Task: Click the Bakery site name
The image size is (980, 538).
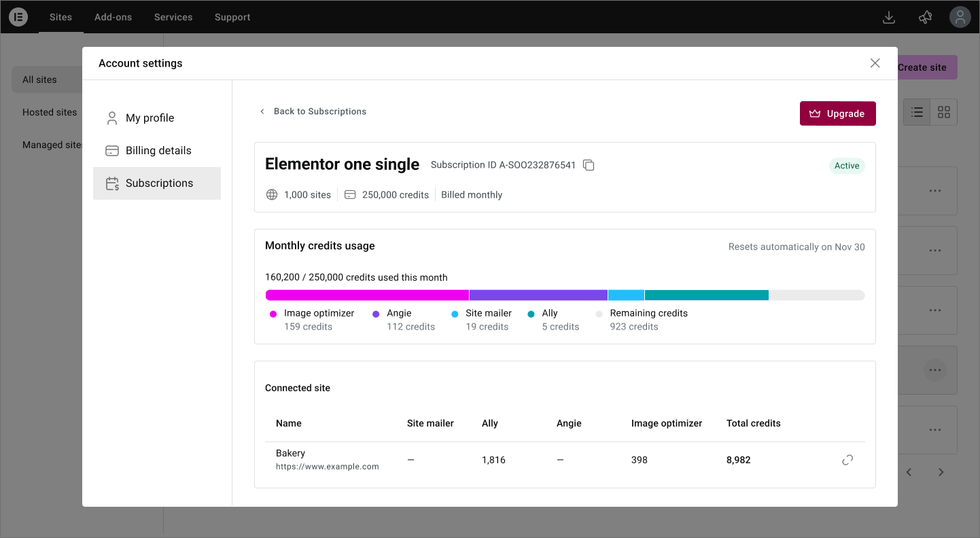Action: [290, 453]
